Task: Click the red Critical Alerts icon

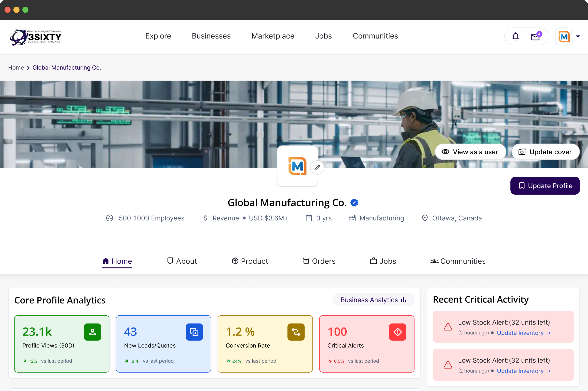Action: pyautogui.click(x=397, y=332)
